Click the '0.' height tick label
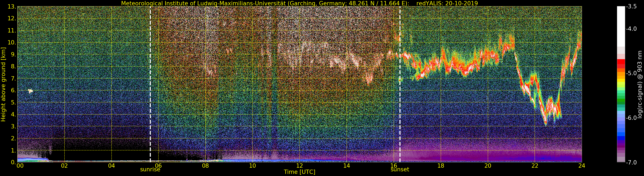644x176 pixels. [13, 162]
